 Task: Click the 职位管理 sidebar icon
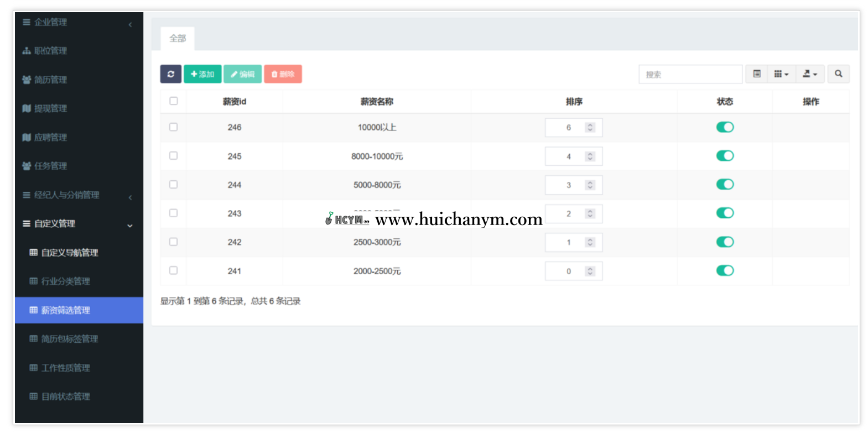point(26,51)
